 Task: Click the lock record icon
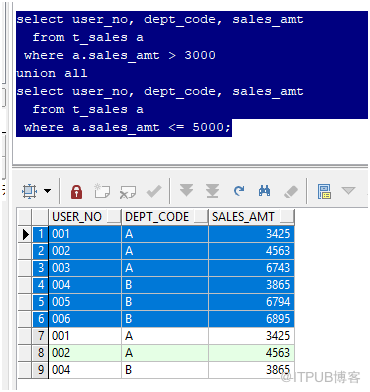76,191
